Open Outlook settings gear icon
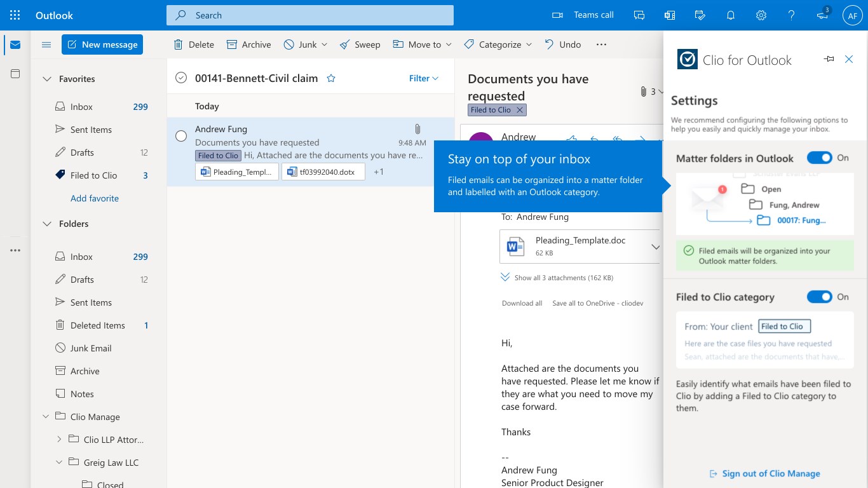The image size is (868, 488). 761,15
